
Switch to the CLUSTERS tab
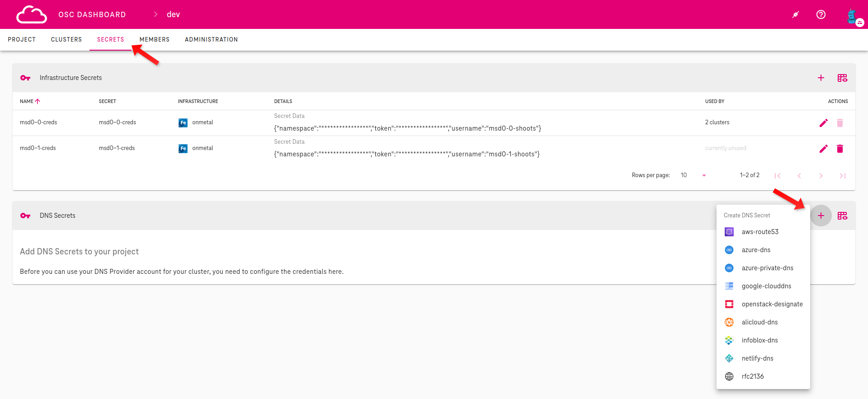(66, 40)
